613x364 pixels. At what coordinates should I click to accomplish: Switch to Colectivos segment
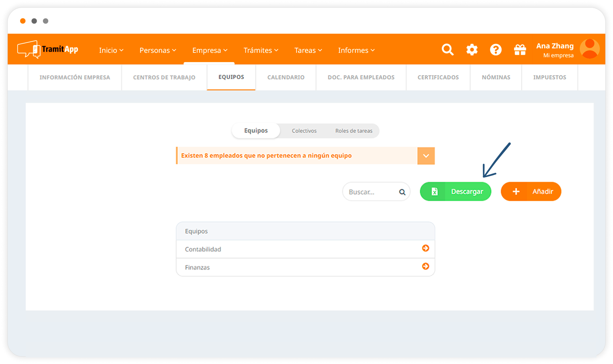(304, 131)
